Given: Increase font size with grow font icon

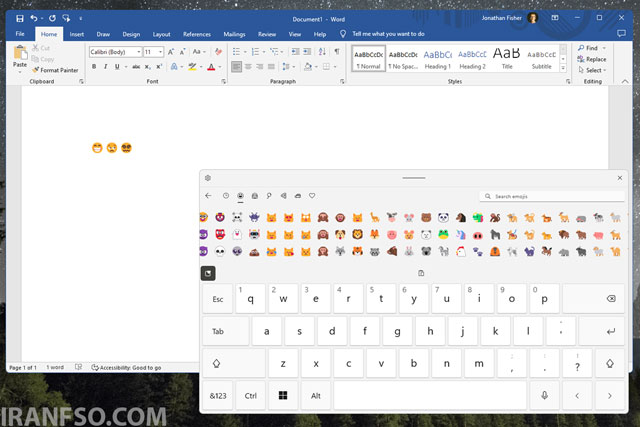Looking at the screenshot, I should [171, 52].
